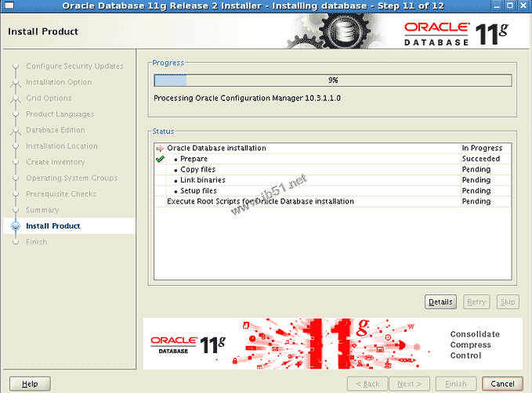Select the Link binaries status row
This screenshot has width=532, height=393.
(333, 180)
